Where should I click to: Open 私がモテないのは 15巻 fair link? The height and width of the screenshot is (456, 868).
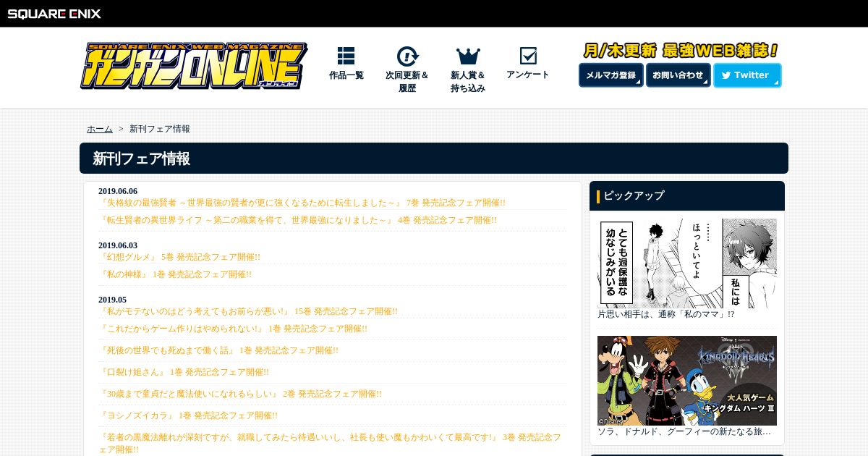(248, 311)
